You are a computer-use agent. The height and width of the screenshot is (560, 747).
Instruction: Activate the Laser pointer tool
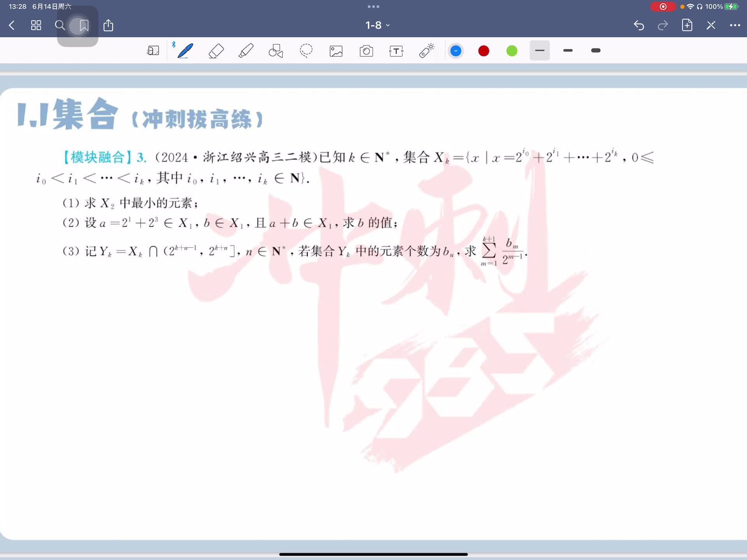(x=426, y=51)
